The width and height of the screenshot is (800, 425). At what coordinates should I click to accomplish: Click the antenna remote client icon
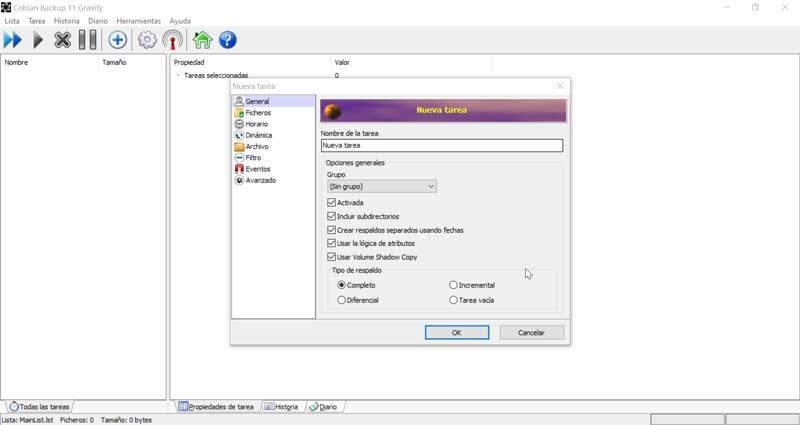(x=172, y=40)
